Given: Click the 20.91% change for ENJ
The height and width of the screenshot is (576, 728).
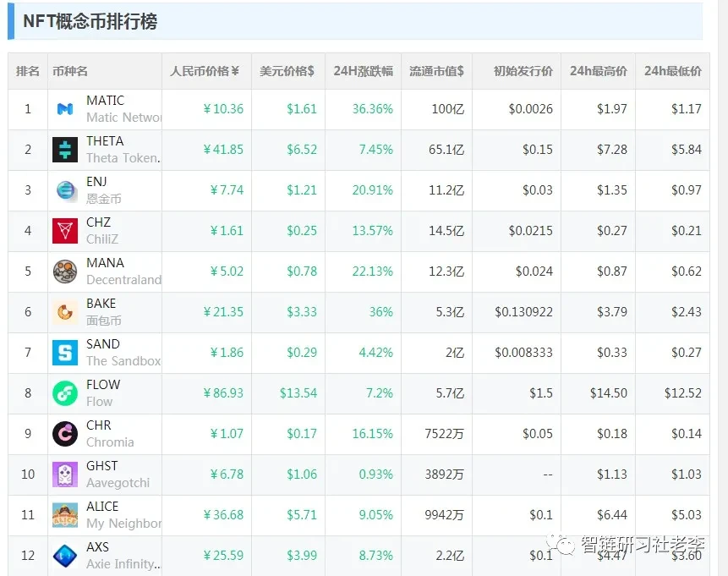Looking at the screenshot, I should tap(372, 190).
